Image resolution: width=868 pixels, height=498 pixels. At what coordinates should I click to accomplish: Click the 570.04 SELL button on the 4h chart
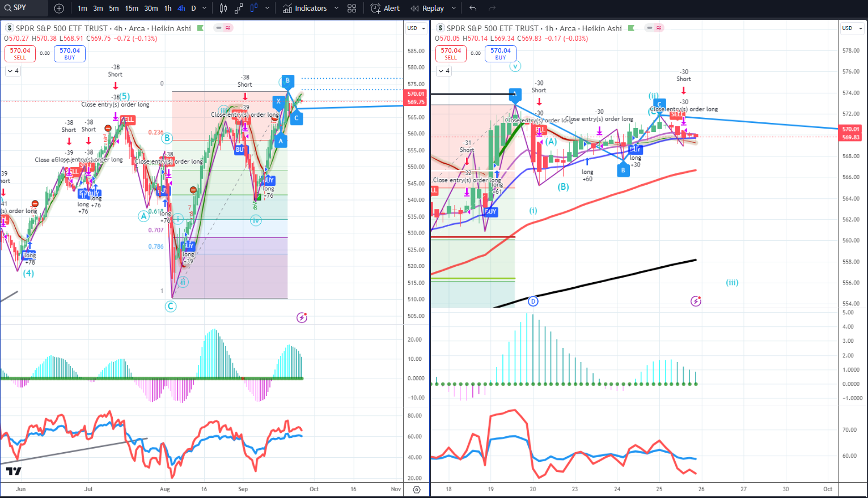[x=20, y=54]
